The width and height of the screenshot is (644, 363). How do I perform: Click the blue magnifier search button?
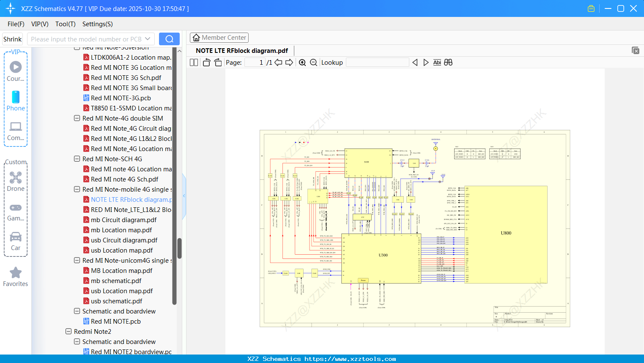[x=169, y=38]
